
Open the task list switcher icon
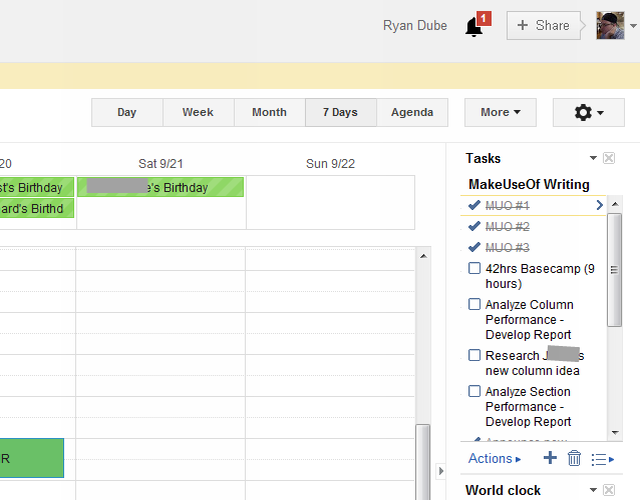pyautogui.click(x=601, y=459)
